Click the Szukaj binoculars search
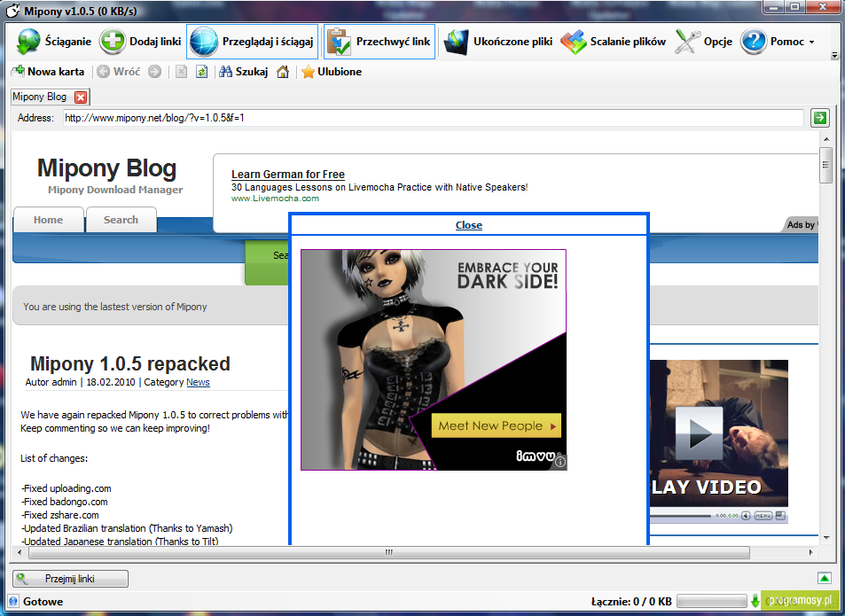Image resolution: width=845 pixels, height=616 pixels. (244, 72)
